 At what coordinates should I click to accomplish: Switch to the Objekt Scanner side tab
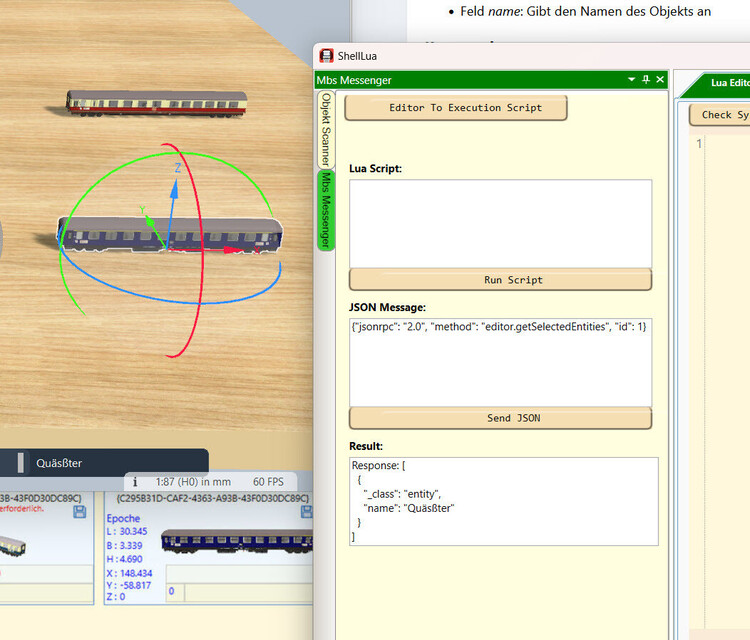pos(326,129)
